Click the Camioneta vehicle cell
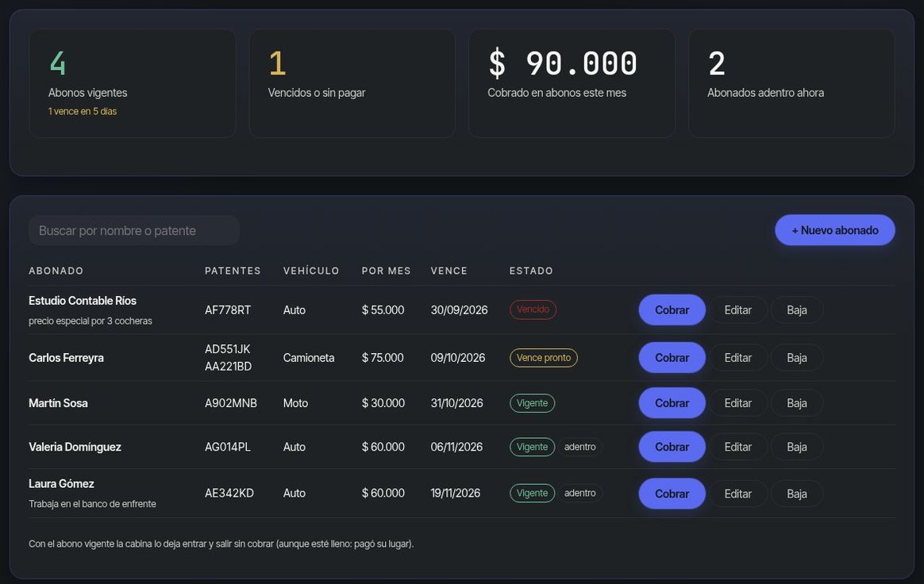 coord(309,358)
